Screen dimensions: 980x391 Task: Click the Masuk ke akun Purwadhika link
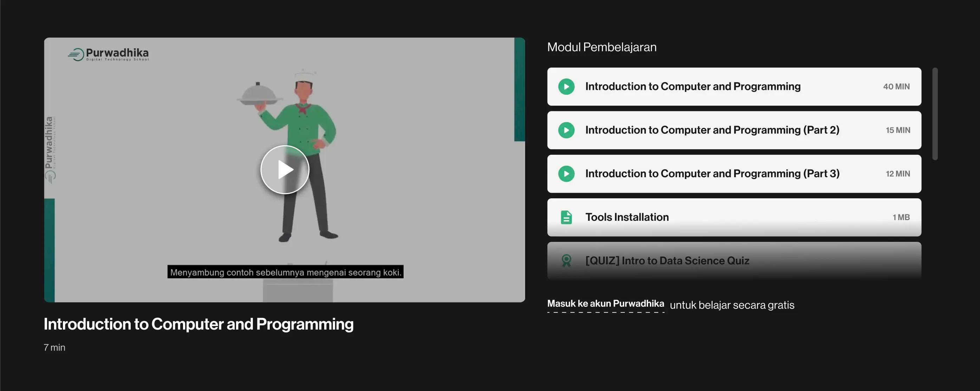click(x=605, y=304)
